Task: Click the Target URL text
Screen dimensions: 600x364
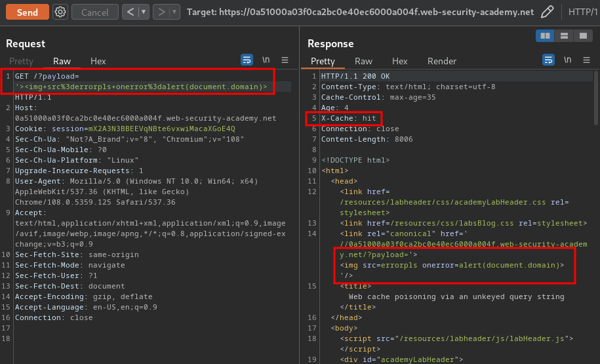Action: (360, 12)
